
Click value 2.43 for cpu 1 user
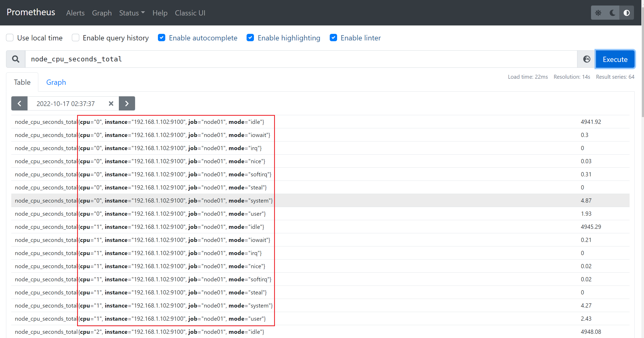(x=586, y=319)
